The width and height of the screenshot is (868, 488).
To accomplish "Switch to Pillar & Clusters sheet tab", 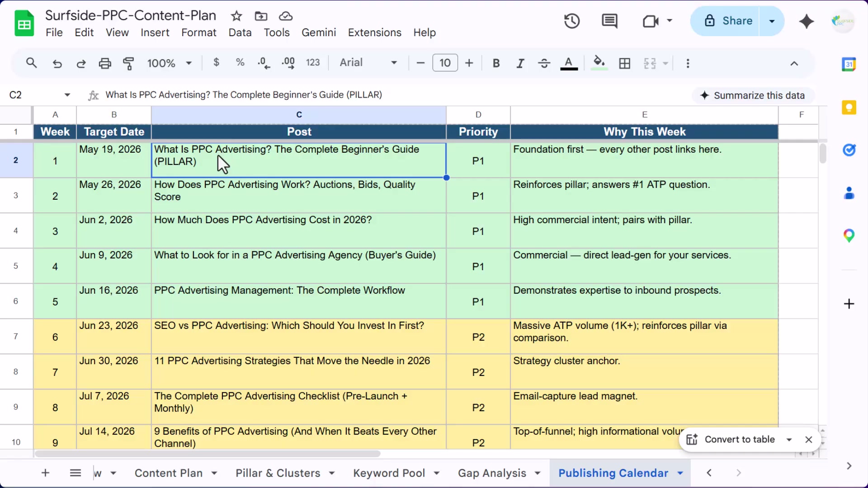I will (x=278, y=473).
